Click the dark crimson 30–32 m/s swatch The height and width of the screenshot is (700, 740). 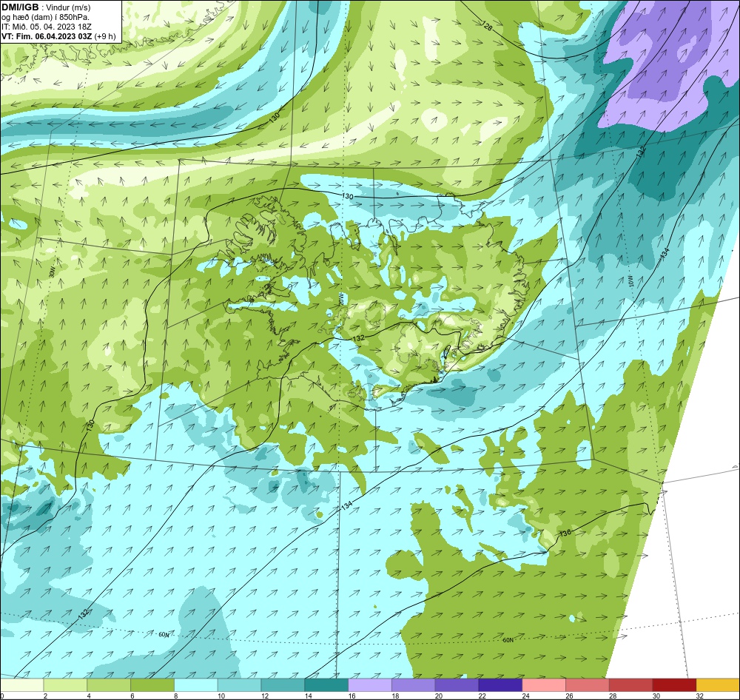pos(674,685)
